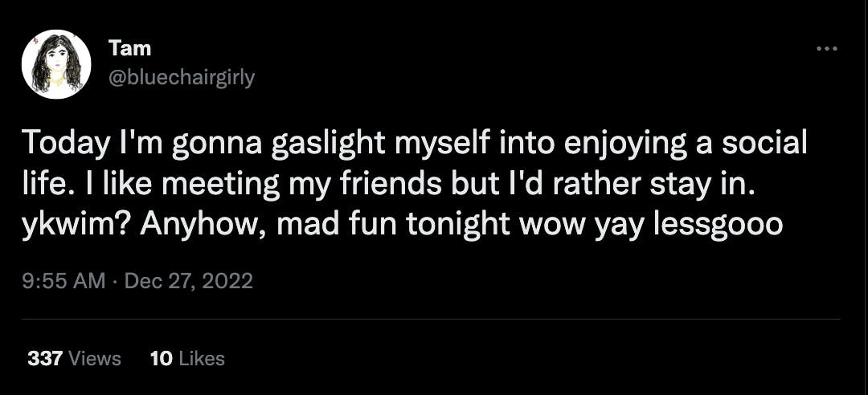Click Tam's hand-drawn profile avatar
The image size is (868, 395).
(56, 63)
